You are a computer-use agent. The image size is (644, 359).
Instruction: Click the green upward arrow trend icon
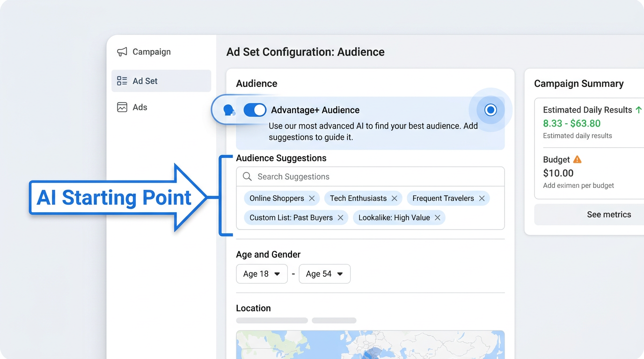point(638,110)
